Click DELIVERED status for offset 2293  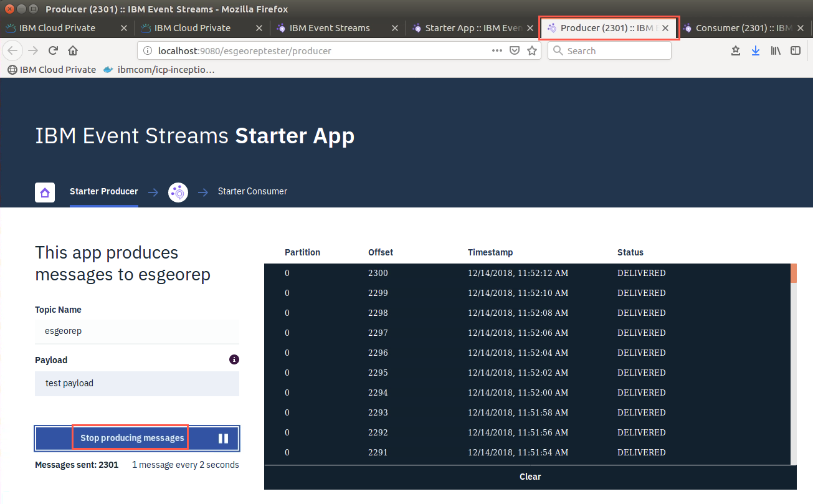pyautogui.click(x=641, y=412)
